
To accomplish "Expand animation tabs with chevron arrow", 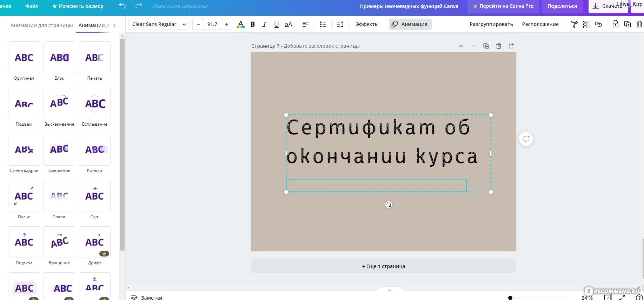I will (x=114, y=25).
